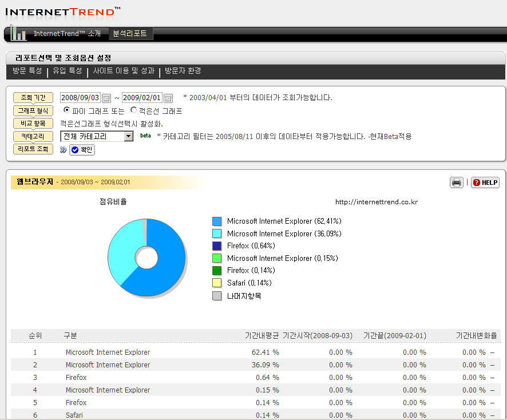Click rank 3 Firefox table row name
Image resolution: width=507 pixels, height=420 pixels.
[76, 378]
